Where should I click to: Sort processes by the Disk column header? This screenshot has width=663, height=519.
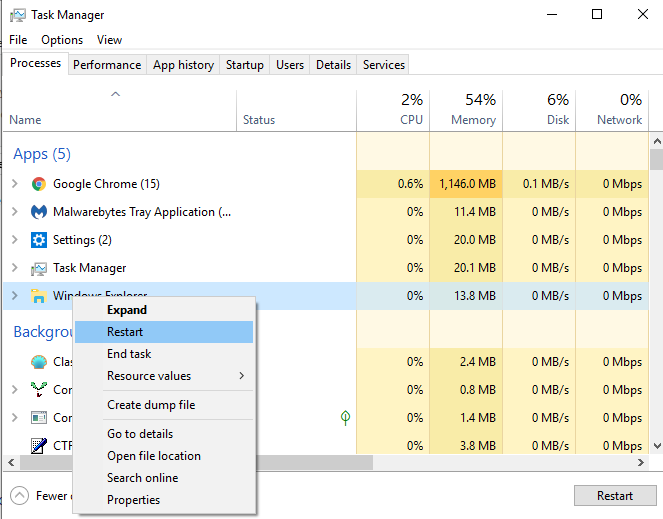(x=539, y=110)
